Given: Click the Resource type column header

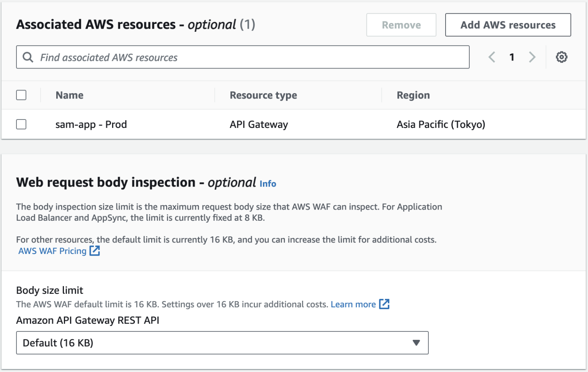Looking at the screenshot, I should click(x=262, y=95).
